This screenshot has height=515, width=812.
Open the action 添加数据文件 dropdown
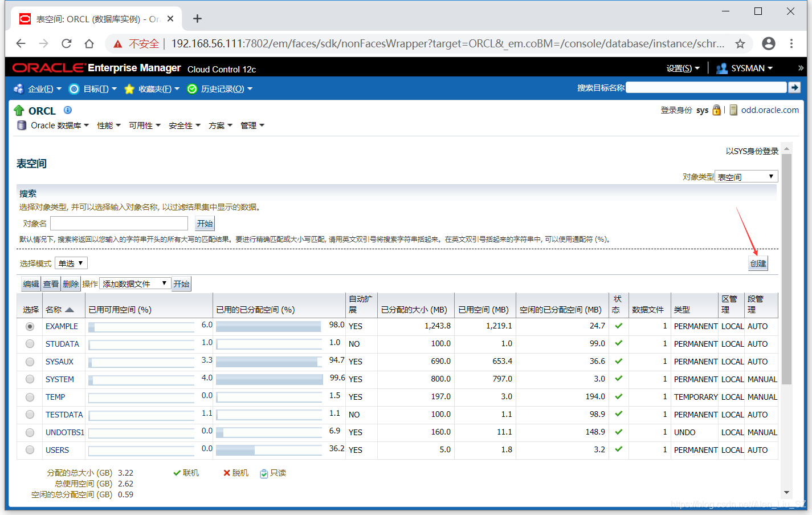135,283
